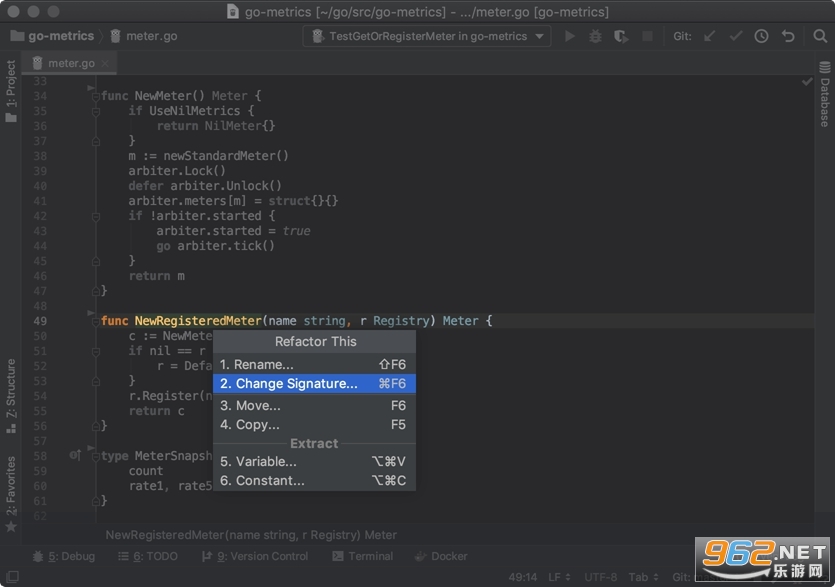Toggle tool window quick access icon

(13, 576)
